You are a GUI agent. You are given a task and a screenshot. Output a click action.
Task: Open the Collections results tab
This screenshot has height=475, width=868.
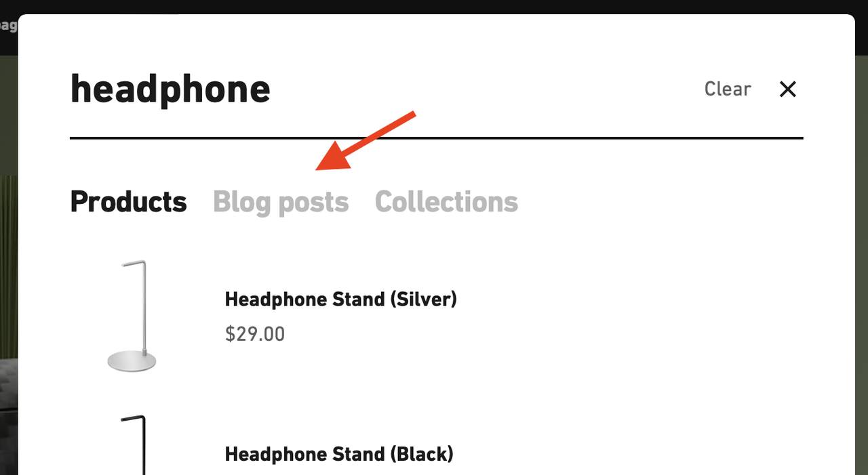coord(446,202)
